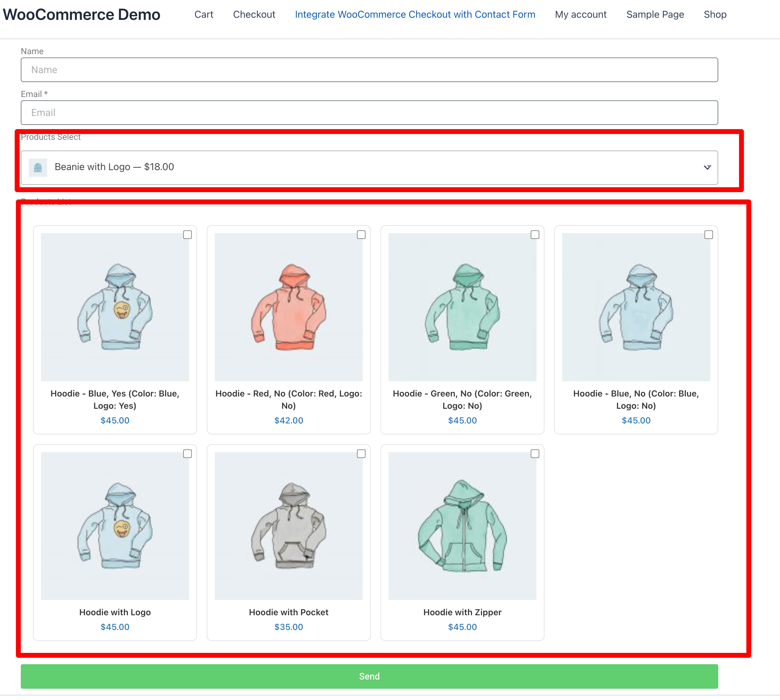
Task: Click the blue hoodie with emoji logo image
Action: (115, 307)
